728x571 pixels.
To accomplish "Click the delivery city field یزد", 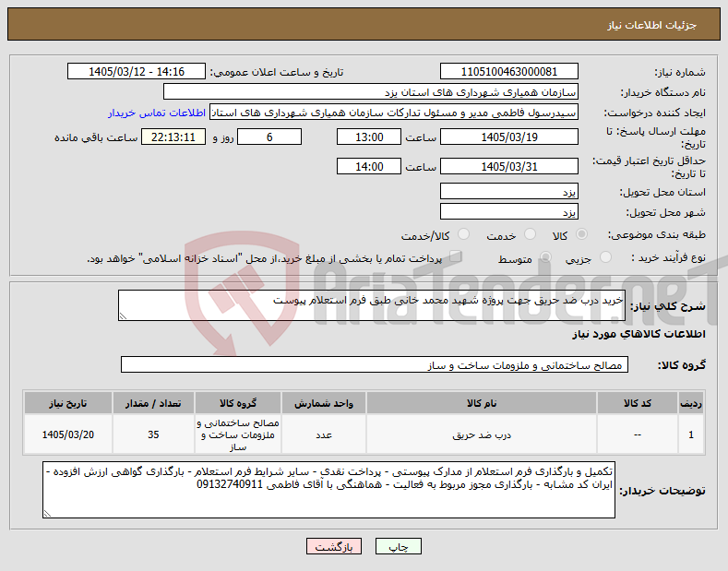I will pyautogui.click(x=508, y=211).
